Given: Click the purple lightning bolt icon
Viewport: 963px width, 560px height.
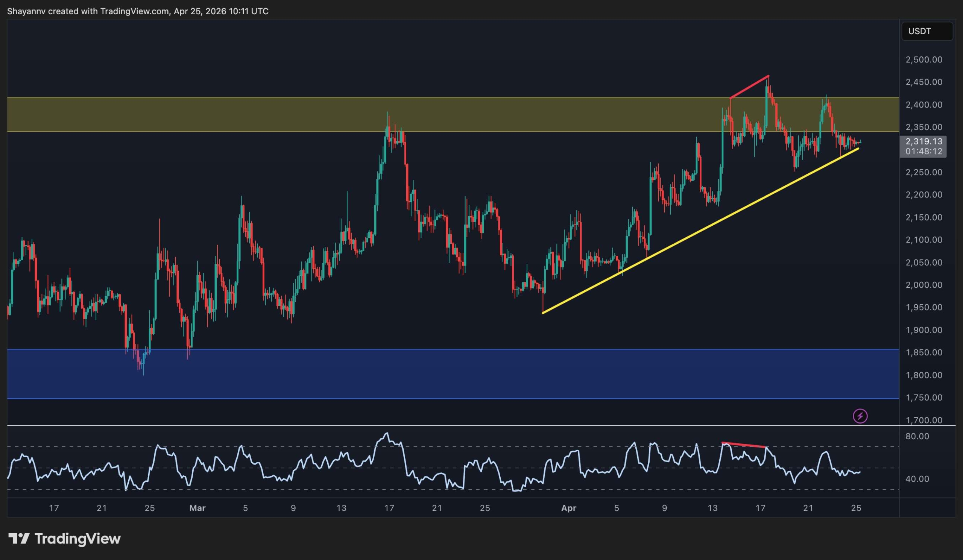Looking at the screenshot, I should (860, 416).
